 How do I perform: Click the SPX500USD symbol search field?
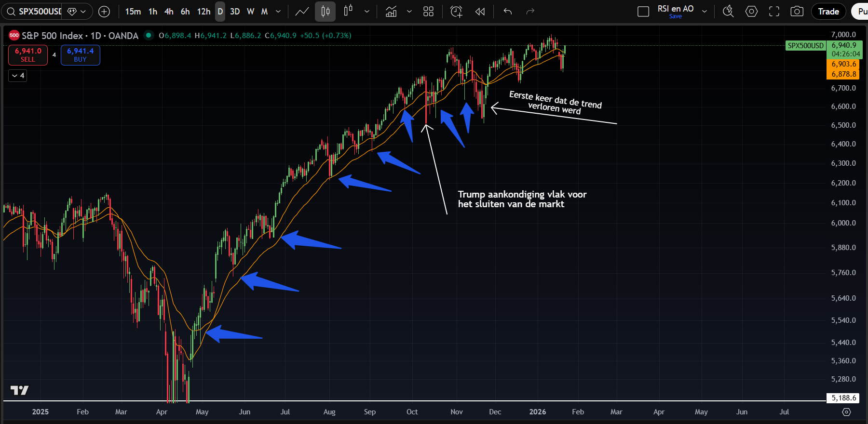[x=39, y=12]
